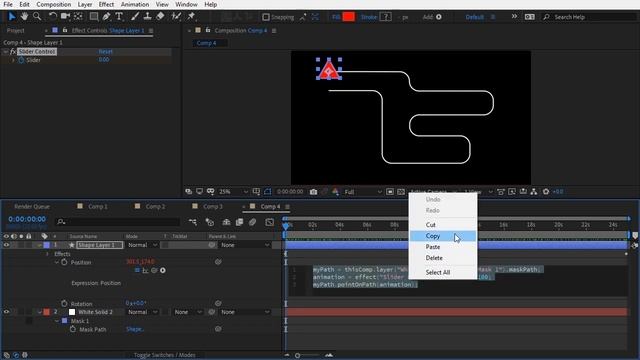Toggle the Rotation stopwatch
This screenshot has height=360, width=640.
point(64,303)
